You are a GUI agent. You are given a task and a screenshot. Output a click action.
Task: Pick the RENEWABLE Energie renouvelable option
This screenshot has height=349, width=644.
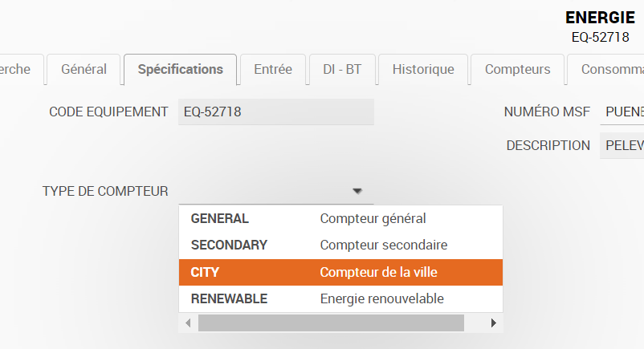(x=341, y=299)
